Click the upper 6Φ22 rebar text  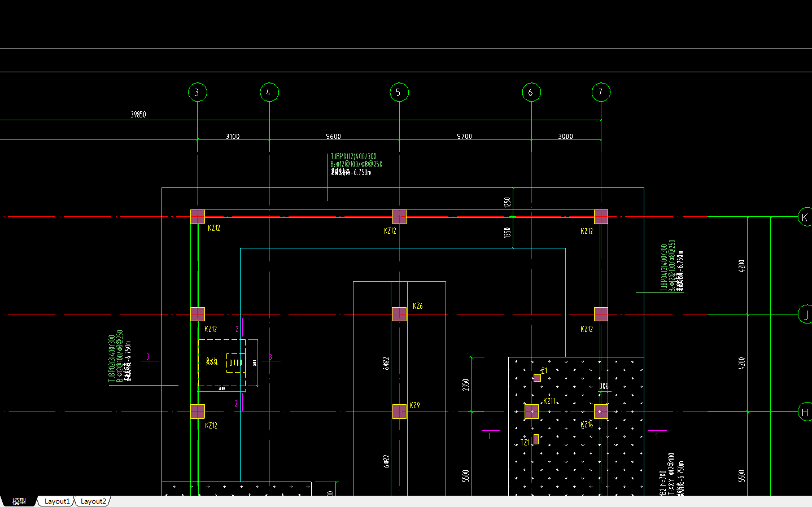[x=386, y=363]
